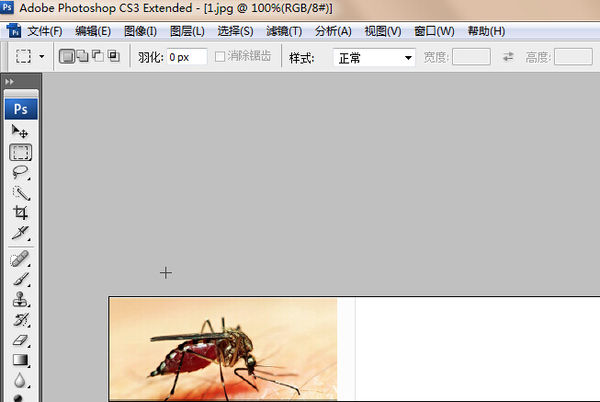Open the tool preset picker dropdown arrow
Screen dimensions: 600x402
42,57
